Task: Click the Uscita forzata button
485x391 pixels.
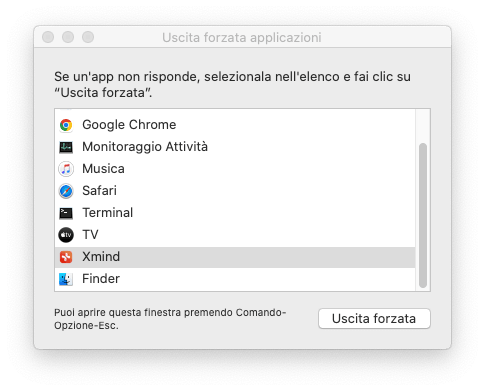Action: tap(374, 319)
